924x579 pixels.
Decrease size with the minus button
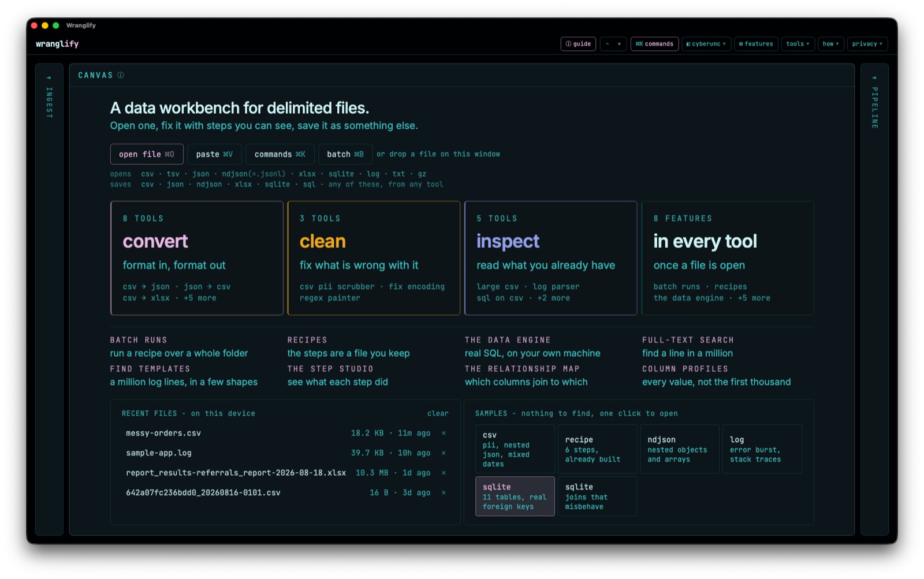coord(608,44)
